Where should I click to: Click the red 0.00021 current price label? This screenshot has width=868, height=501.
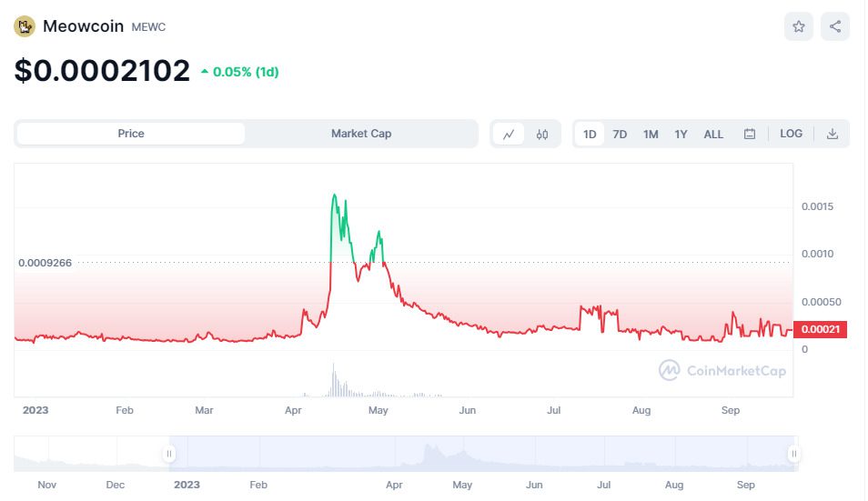pyautogui.click(x=820, y=330)
